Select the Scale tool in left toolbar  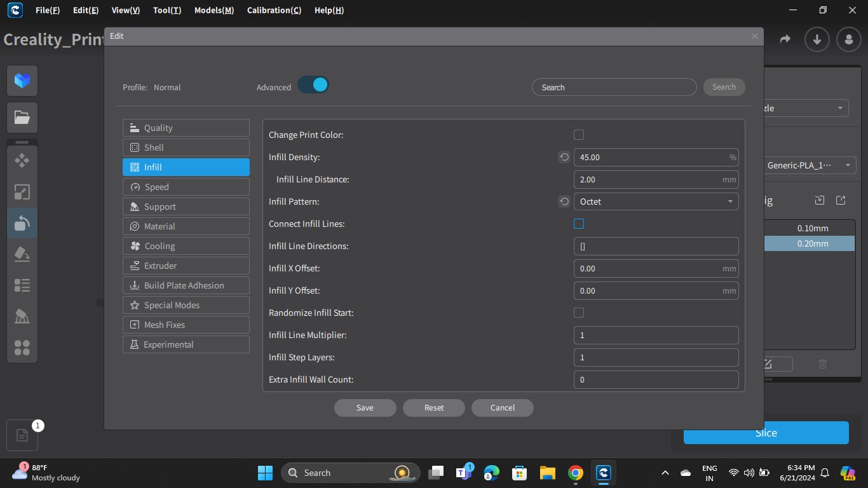[x=22, y=192]
